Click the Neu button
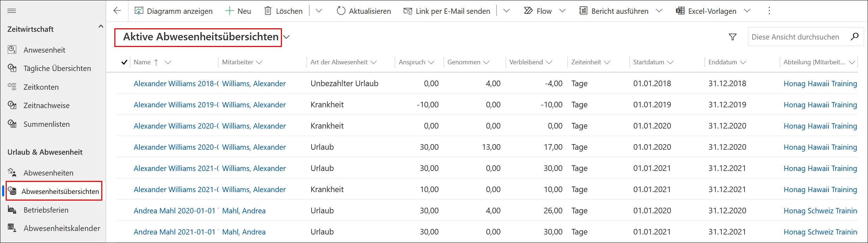Viewport: 868px width, 243px height. pos(238,11)
